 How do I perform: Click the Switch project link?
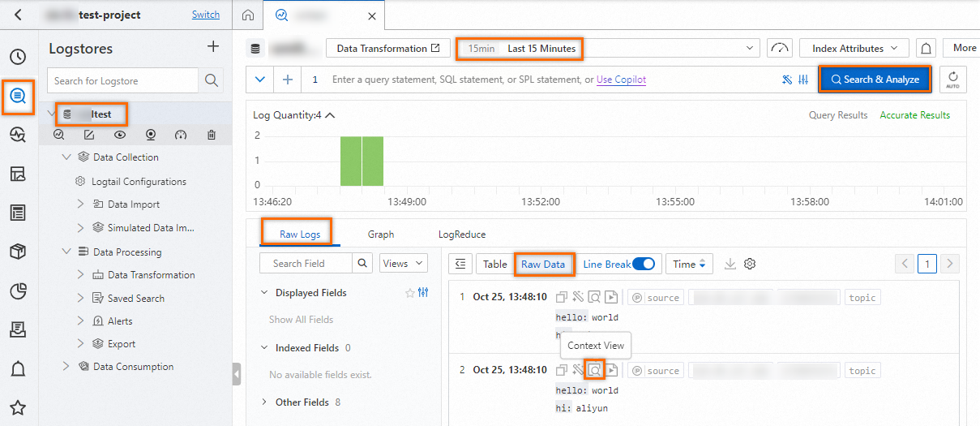coord(206,15)
